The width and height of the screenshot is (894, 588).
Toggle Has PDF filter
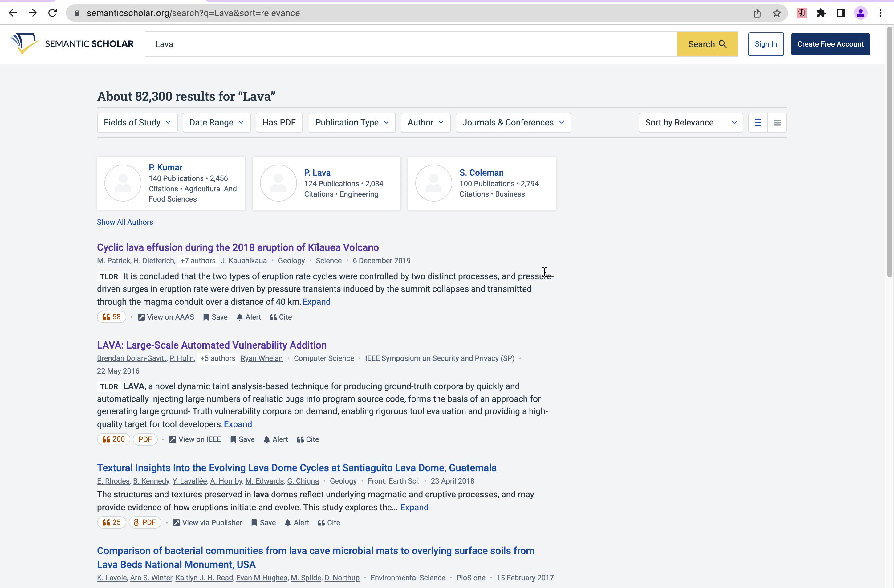(279, 122)
